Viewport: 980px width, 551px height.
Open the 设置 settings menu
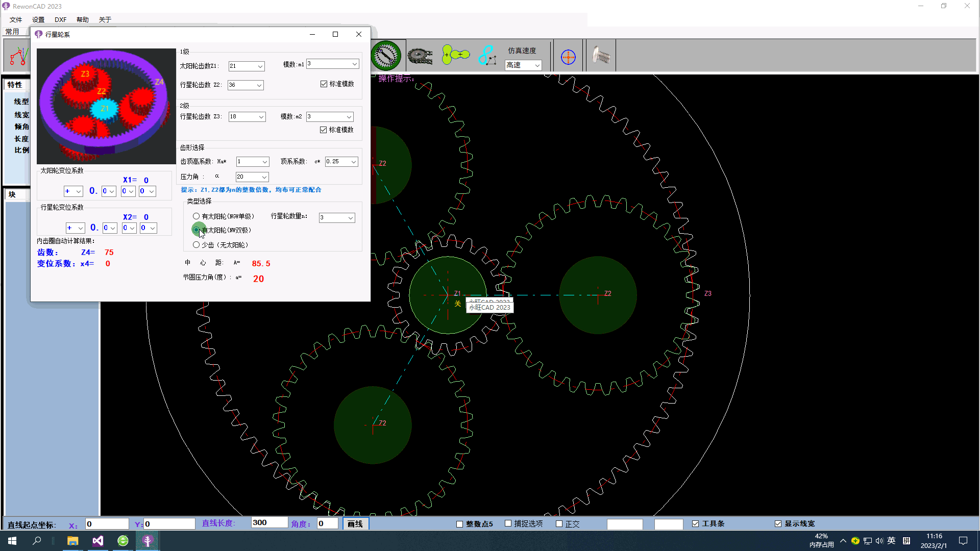pos(38,19)
